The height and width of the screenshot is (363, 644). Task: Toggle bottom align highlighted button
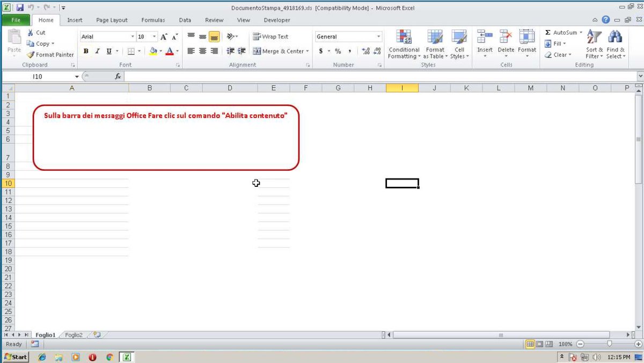click(214, 37)
